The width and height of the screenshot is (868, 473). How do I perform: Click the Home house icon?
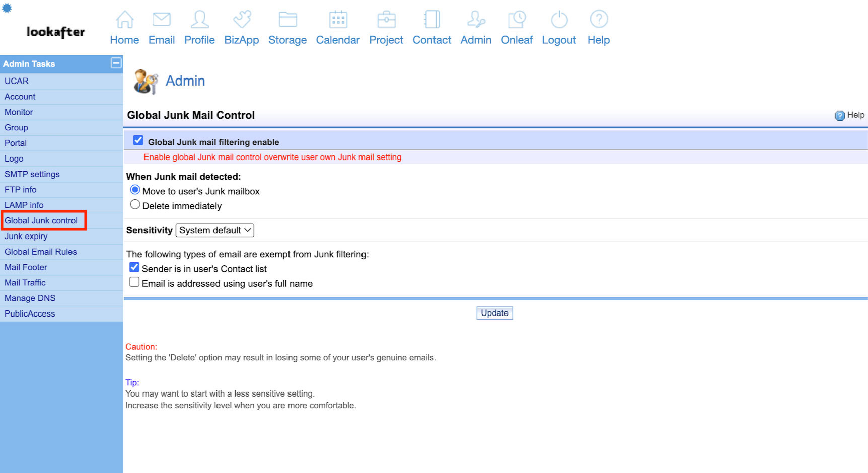(x=124, y=20)
